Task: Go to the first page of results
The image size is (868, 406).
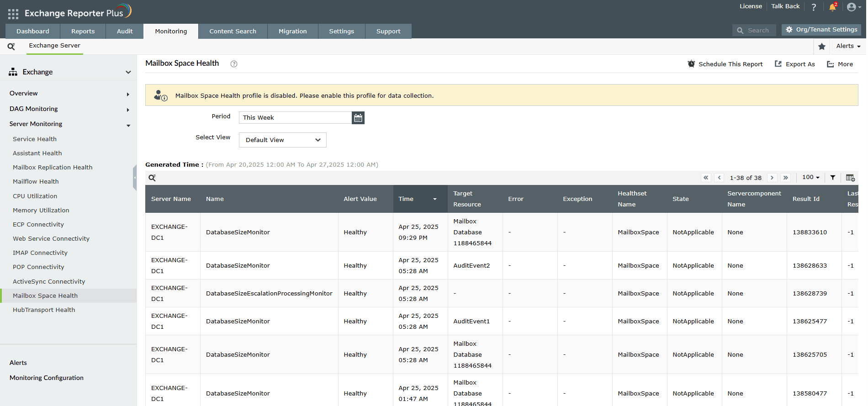Action: pos(706,178)
